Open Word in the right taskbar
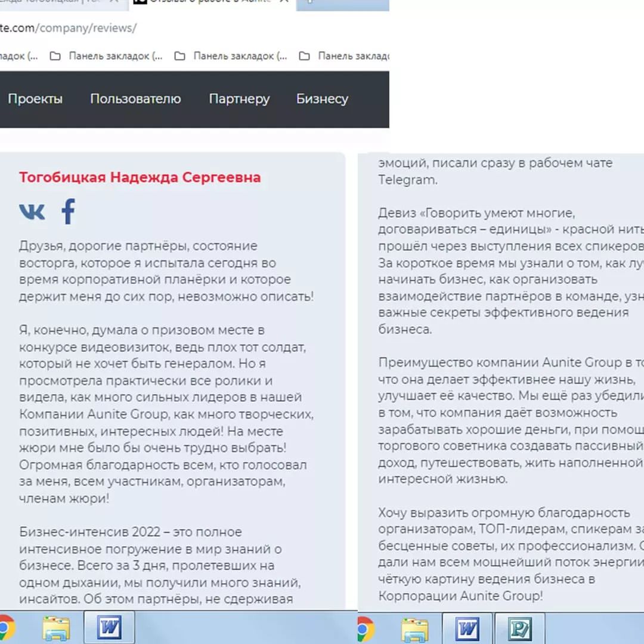 [x=467, y=629]
